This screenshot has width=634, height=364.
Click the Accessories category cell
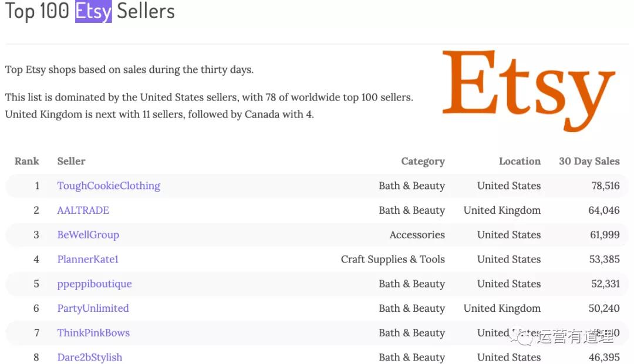(417, 235)
